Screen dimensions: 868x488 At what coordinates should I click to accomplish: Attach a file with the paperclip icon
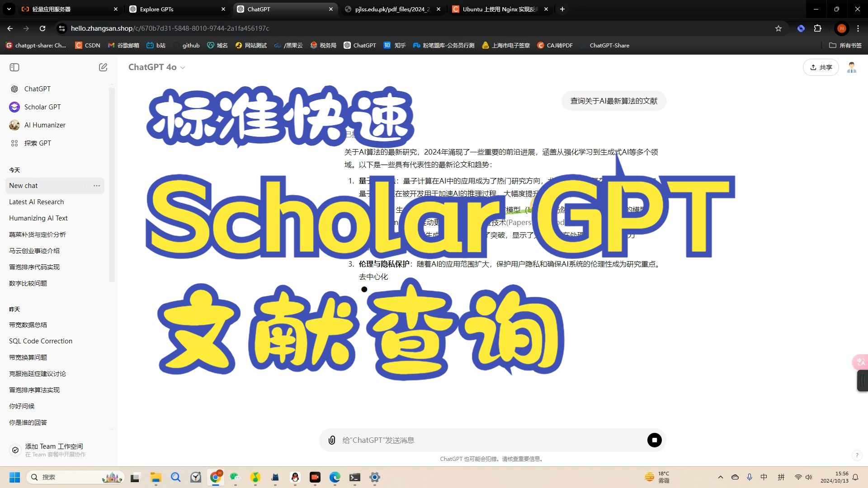click(332, 440)
